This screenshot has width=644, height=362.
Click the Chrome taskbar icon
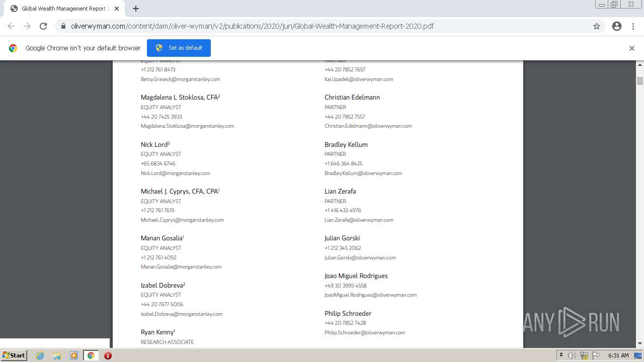tap(91, 355)
